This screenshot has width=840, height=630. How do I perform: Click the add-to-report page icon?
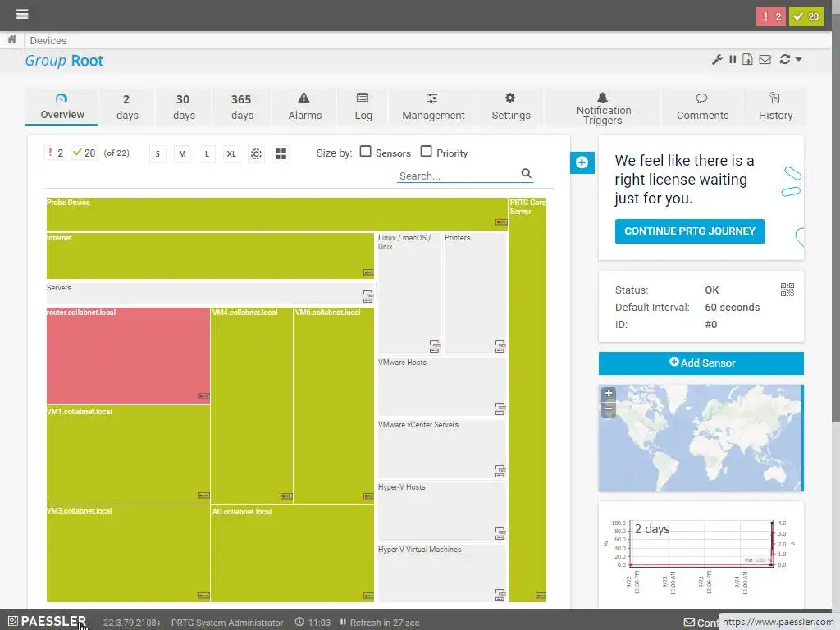point(747,59)
